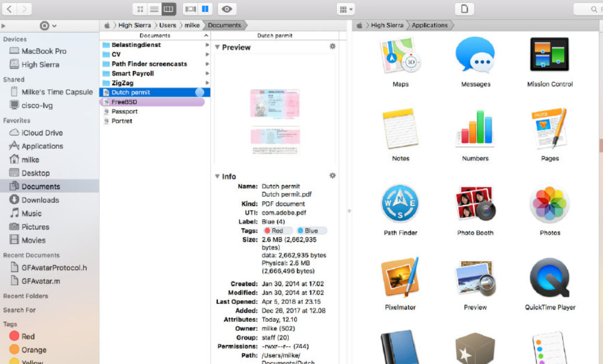Switch to column view in toolbar
Viewport: 603px width, 364px height.
(169, 9)
